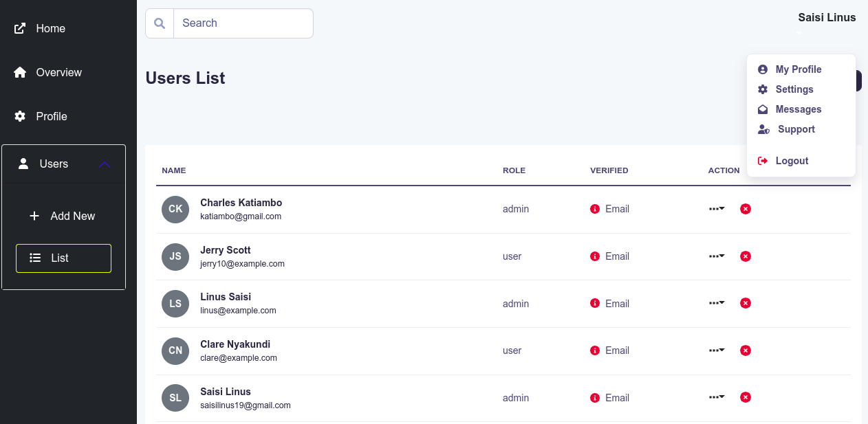The width and height of the screenshot is (868, 424).
Task: Click the plus icon next to Add New
Action: (34, 216)
